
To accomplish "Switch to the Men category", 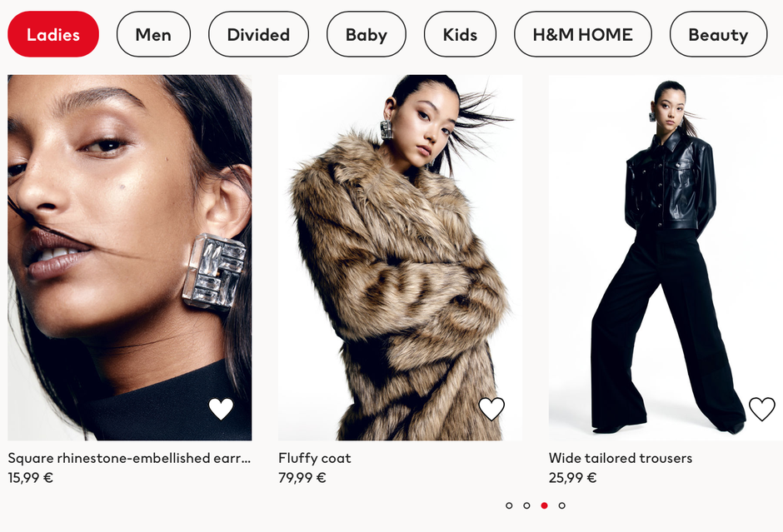I will 153,34.
